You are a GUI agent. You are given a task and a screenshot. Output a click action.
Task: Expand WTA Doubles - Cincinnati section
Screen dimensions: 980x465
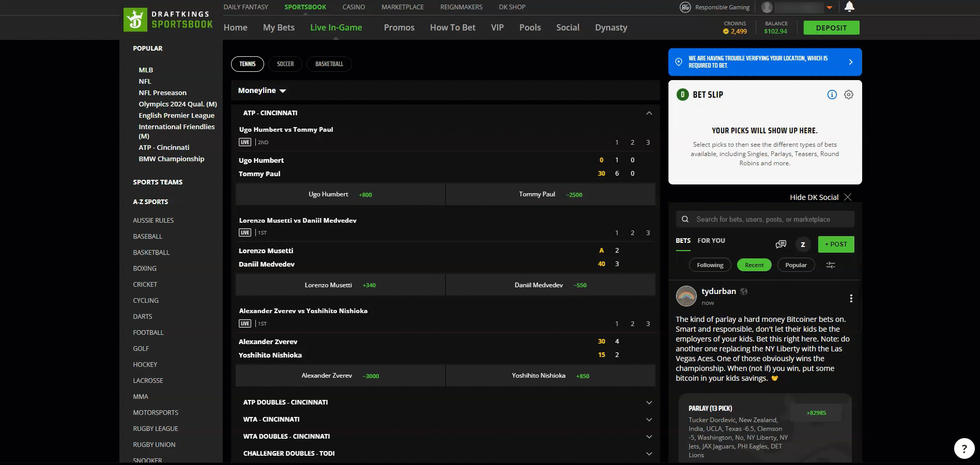coord(649,437)
